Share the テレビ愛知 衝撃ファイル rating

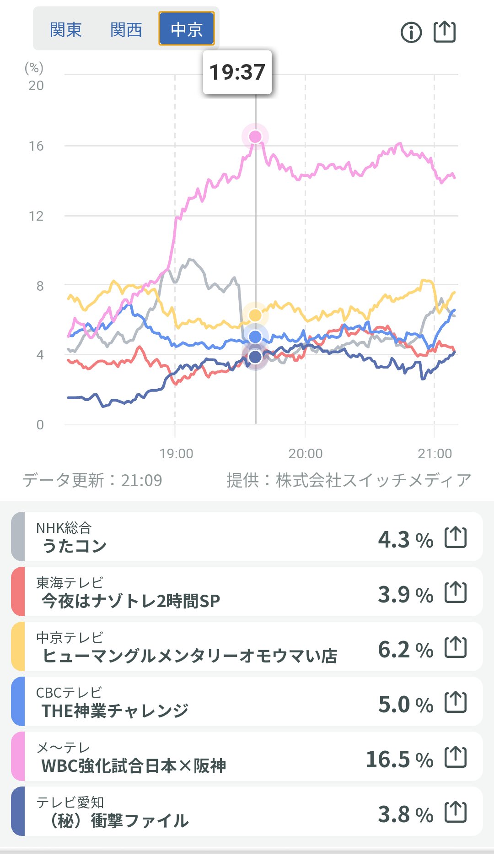pyautogui.click(x=456, y=812)
